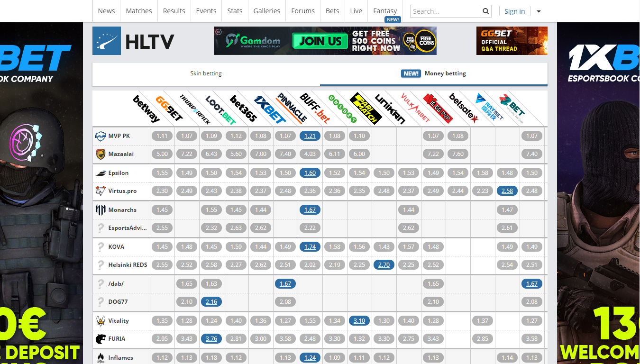Click the Virtus.pro team logo

click(x=101, y=191)
